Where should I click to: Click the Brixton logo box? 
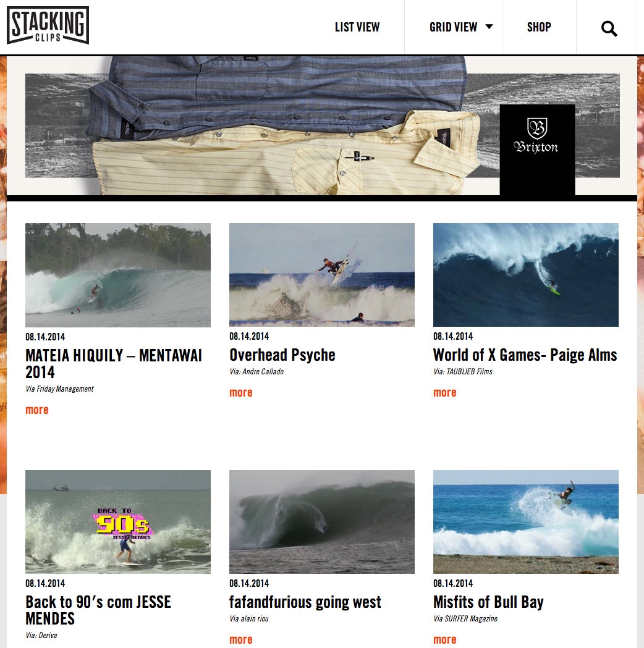click(537, 149)
